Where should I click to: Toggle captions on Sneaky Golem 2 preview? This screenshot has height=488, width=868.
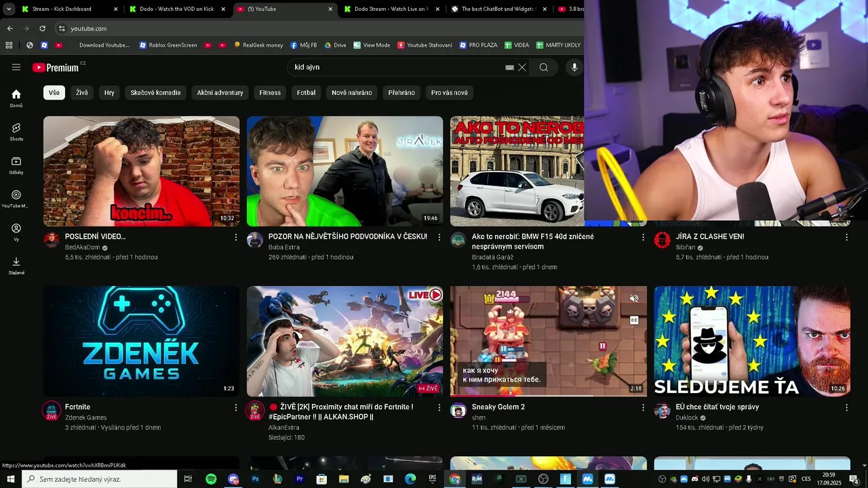634,320
